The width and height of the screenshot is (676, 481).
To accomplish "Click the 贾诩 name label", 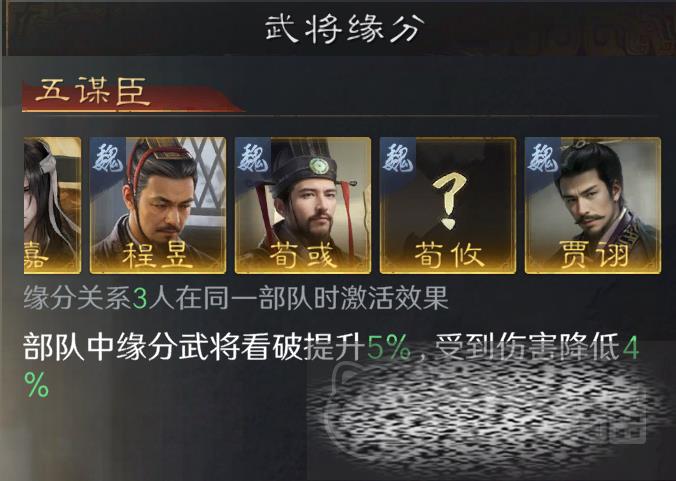I will click(x=593, y=255).
